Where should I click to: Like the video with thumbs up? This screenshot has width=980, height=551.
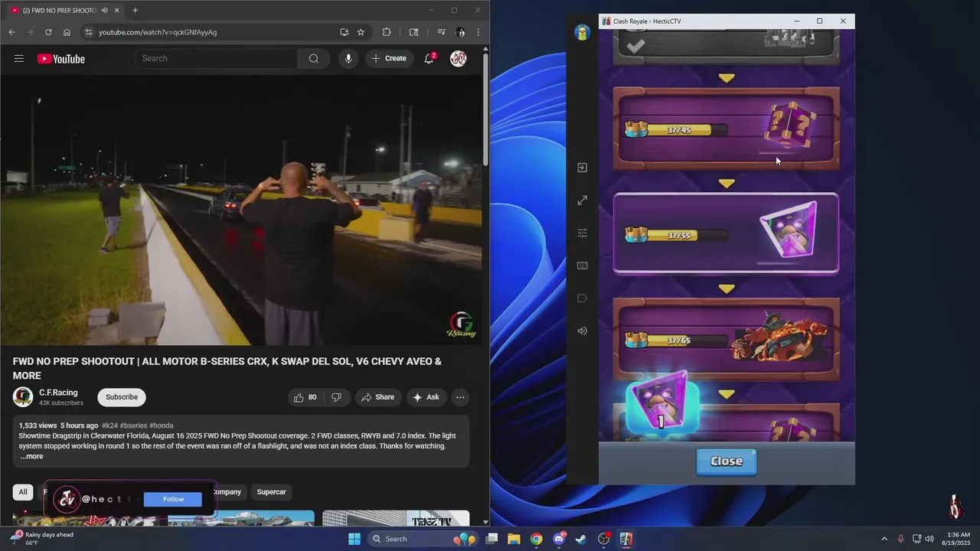305,397
